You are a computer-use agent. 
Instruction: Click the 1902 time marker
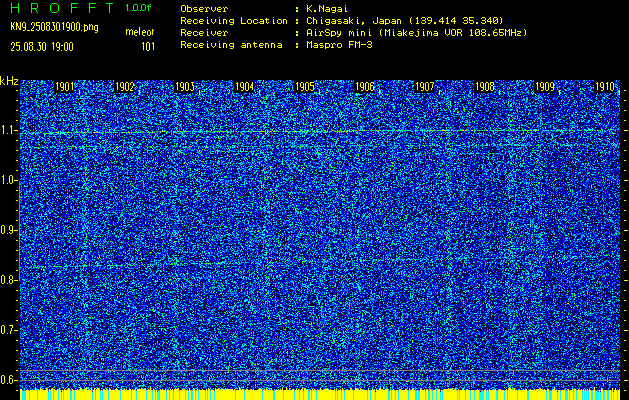[x=124, y=87]
